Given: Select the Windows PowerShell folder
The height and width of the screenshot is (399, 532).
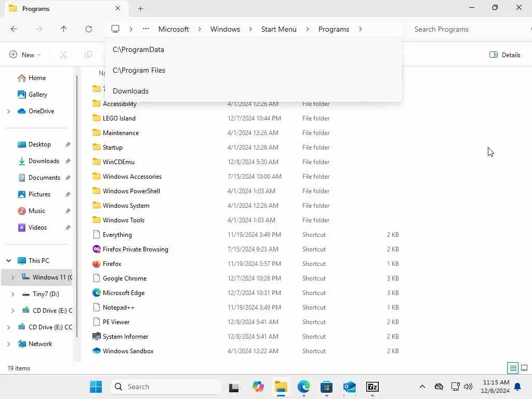Looking at the screenshot, I should tap(131, 191).
